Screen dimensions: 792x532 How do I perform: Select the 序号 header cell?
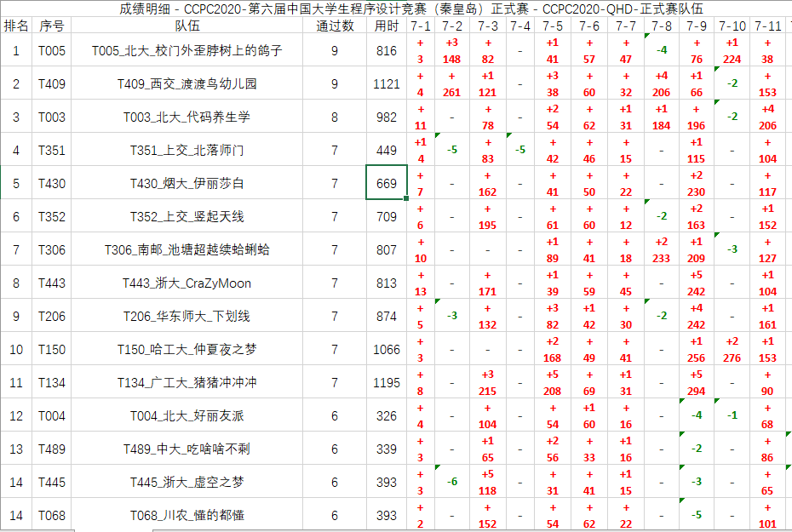point(51,26)
